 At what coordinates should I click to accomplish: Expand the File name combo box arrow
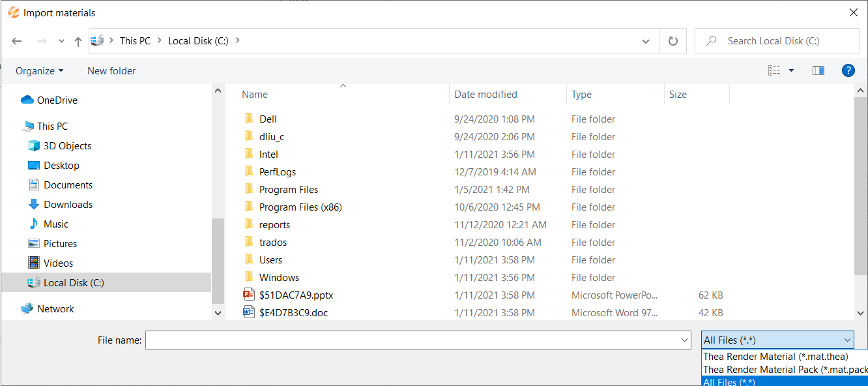pyautogui.click(x=684, y=340)
